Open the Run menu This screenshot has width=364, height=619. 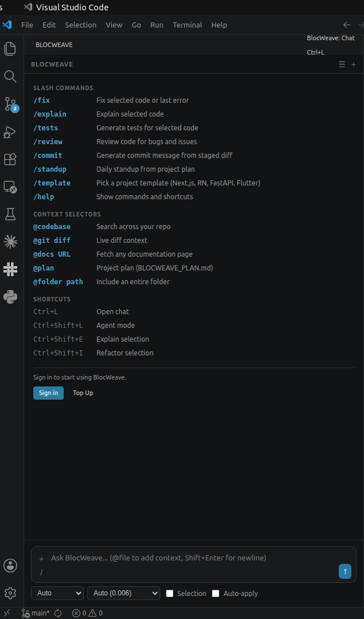pos(157,25)
